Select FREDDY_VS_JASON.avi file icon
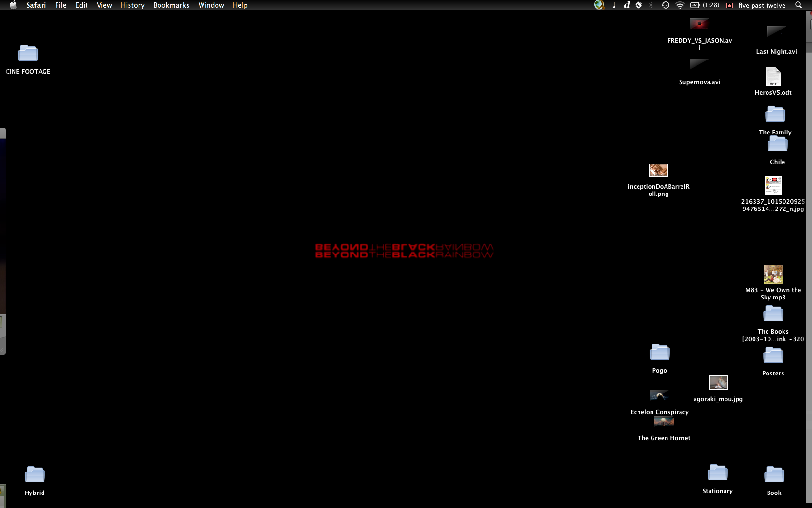 [699, 24]
